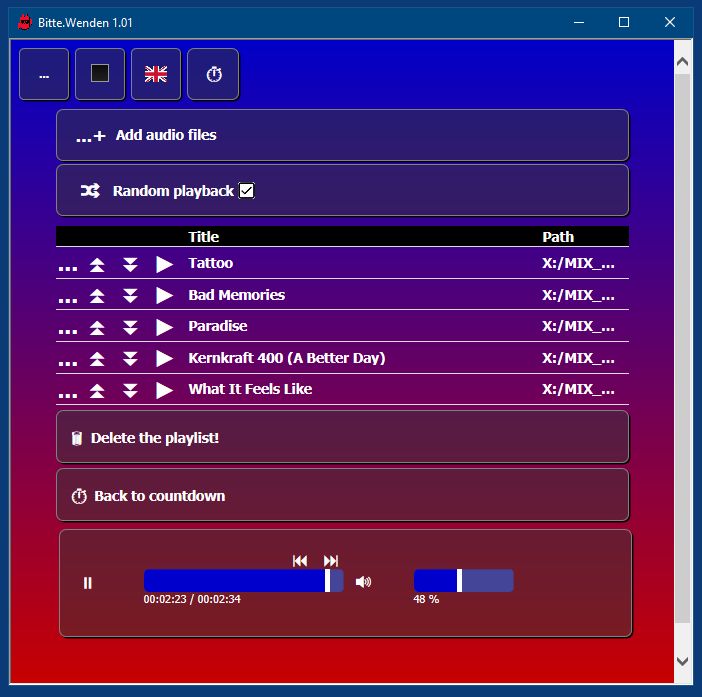Move Paradise down in the playlist

[x=130, y=328]
